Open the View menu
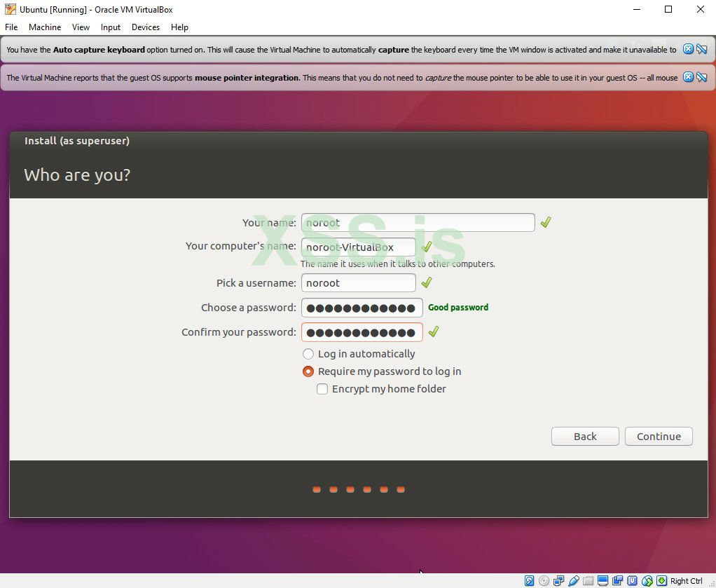 click(81, 27)
